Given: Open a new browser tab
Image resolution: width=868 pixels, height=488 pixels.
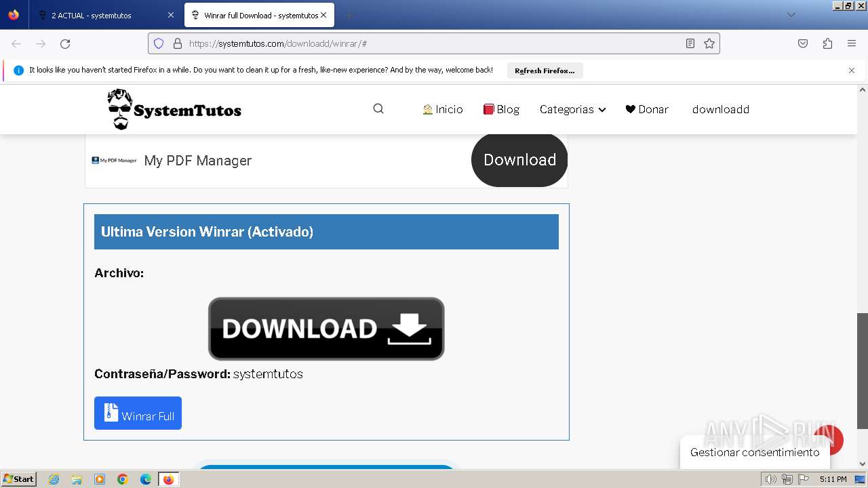Looking at the screenshot, I should click(x=348, y=15).
